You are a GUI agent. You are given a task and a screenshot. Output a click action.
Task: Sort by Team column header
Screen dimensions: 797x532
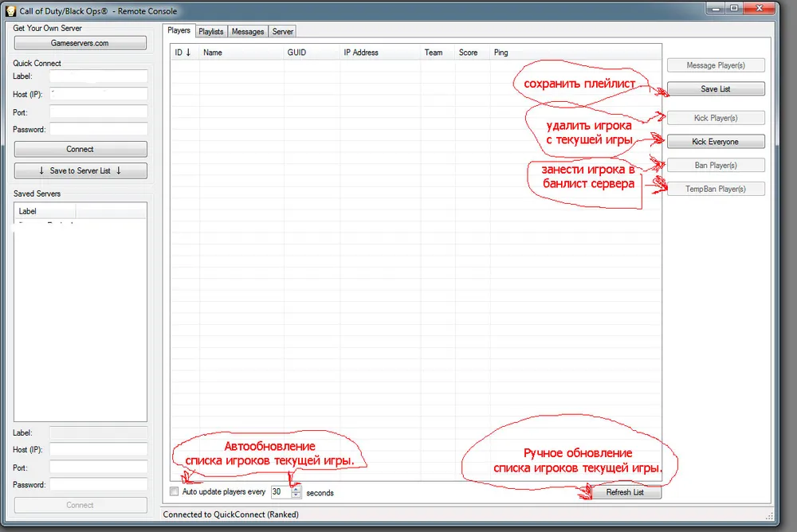[438, 53]
